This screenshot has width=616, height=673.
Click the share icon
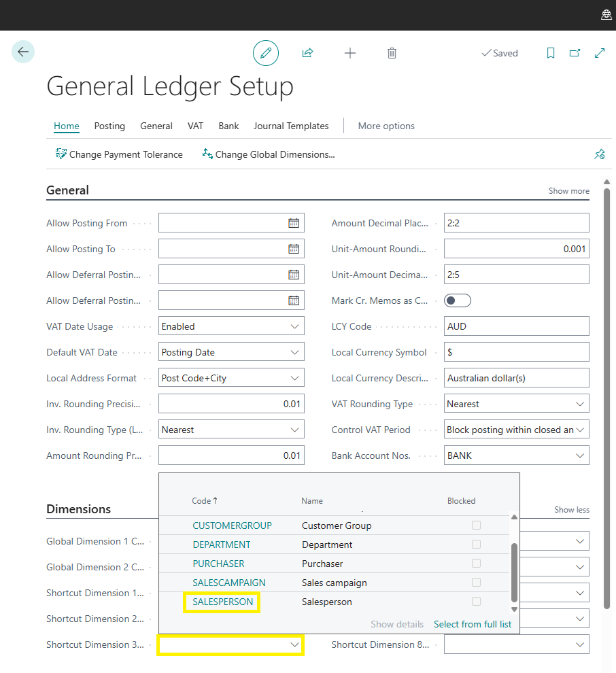pos(307,53)
